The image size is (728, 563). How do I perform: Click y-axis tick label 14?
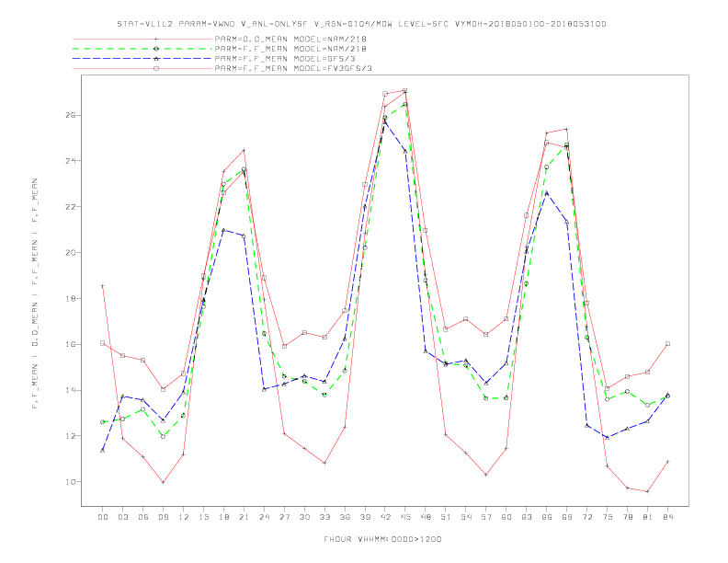[x=70, y=390]
